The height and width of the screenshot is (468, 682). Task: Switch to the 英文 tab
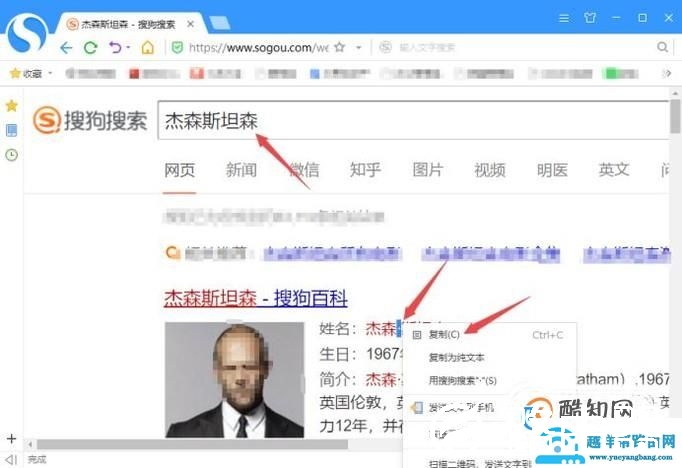point(614,170)
